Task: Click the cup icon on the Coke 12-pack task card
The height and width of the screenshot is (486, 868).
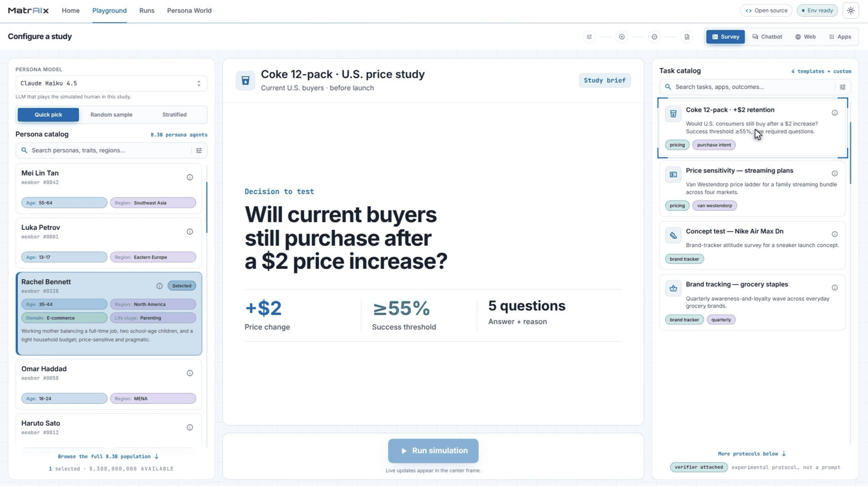Action: point(673,114)
